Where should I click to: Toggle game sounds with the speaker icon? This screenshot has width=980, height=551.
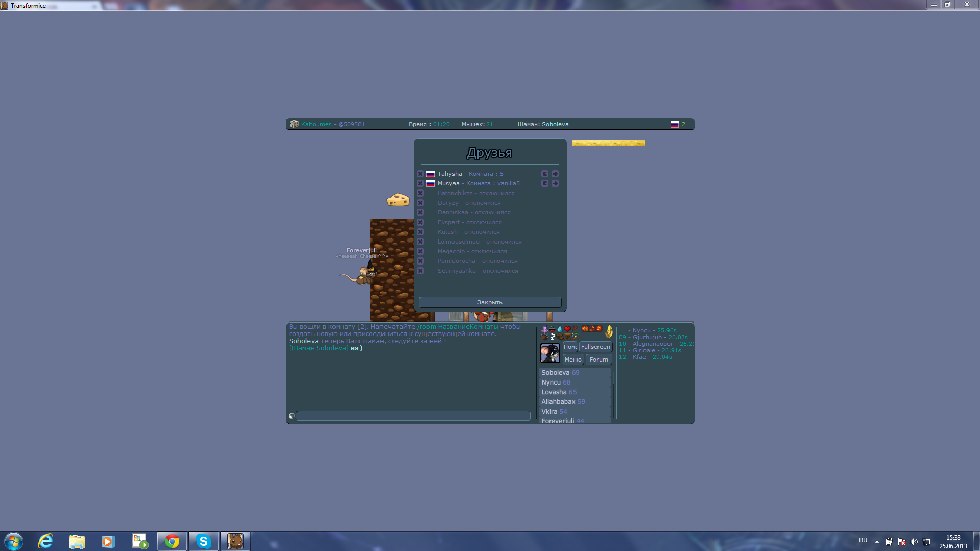[585, 329]
